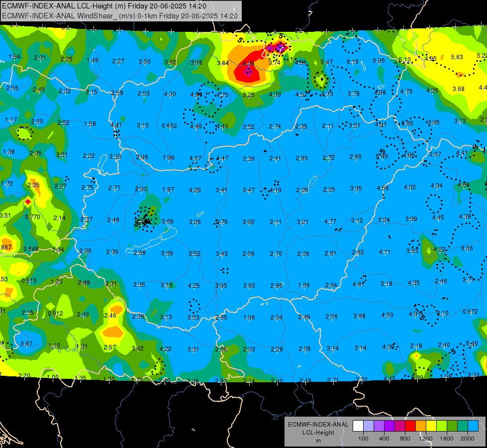The height and width of the screenshot is (448, 487).
Task: Click the wind shear value 1.87
Action: tap(168, 189)
